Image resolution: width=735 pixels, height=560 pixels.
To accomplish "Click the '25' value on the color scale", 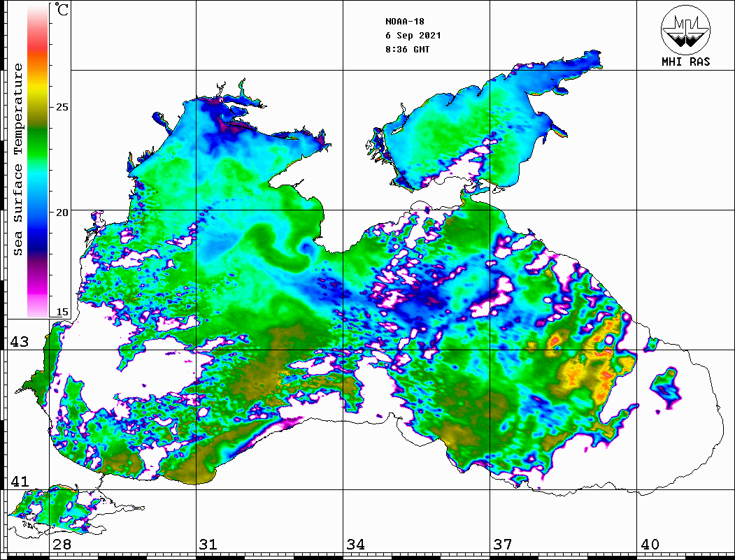I will [x=62, y=107].
